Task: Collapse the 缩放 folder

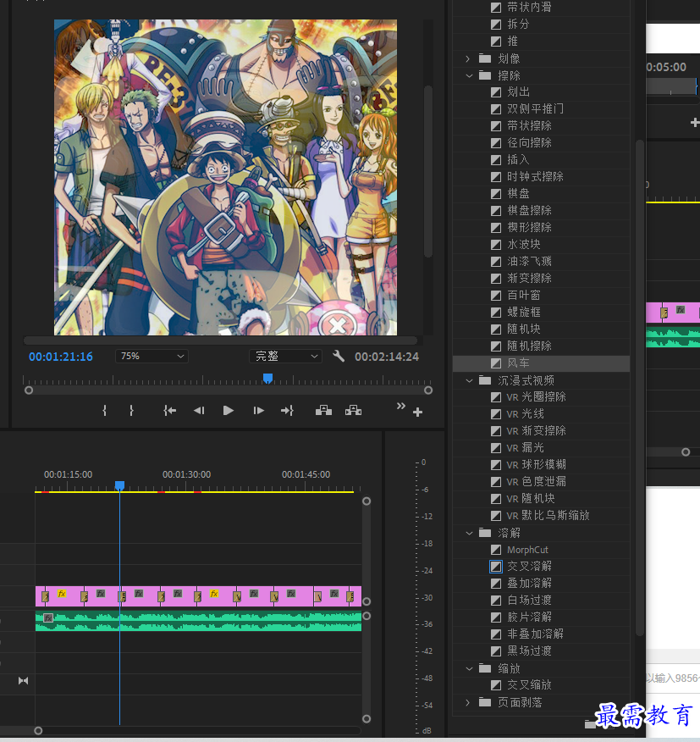Action: pos(469,668)
